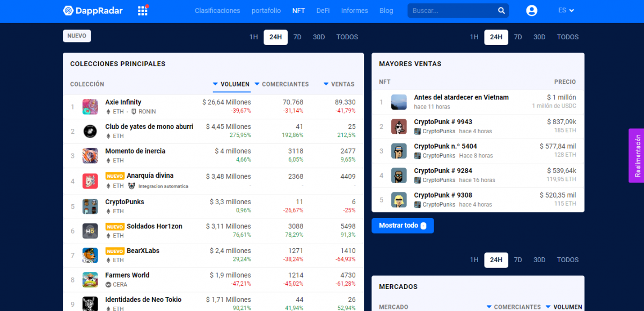
Task: Open the DeFi navigation tab
Action: [x=323, y=11]
